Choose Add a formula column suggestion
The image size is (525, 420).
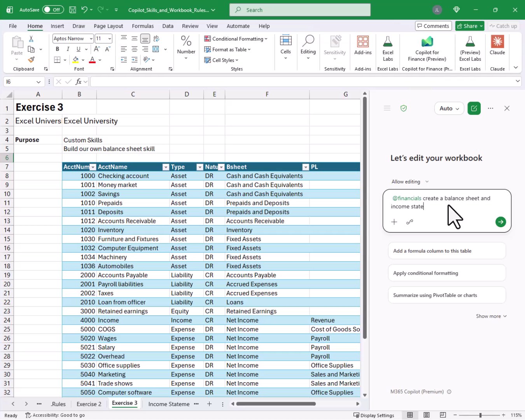point(447,251)
